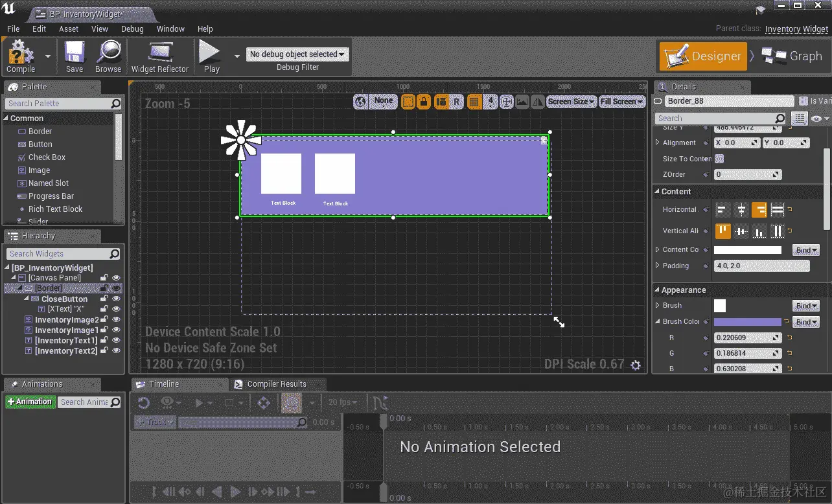
Task: Select Rich Text Block in the Palette
Action: tap(55, 209)
